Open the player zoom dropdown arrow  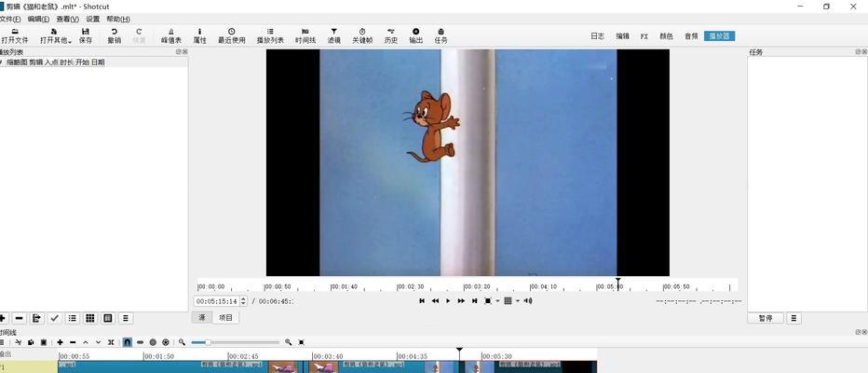tap(497, 301)
